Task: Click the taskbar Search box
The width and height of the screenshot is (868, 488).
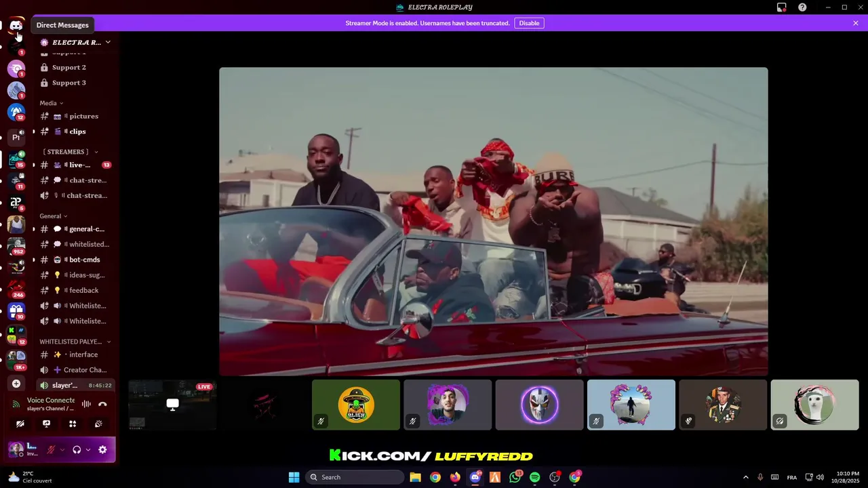Action: click(354, 477)
